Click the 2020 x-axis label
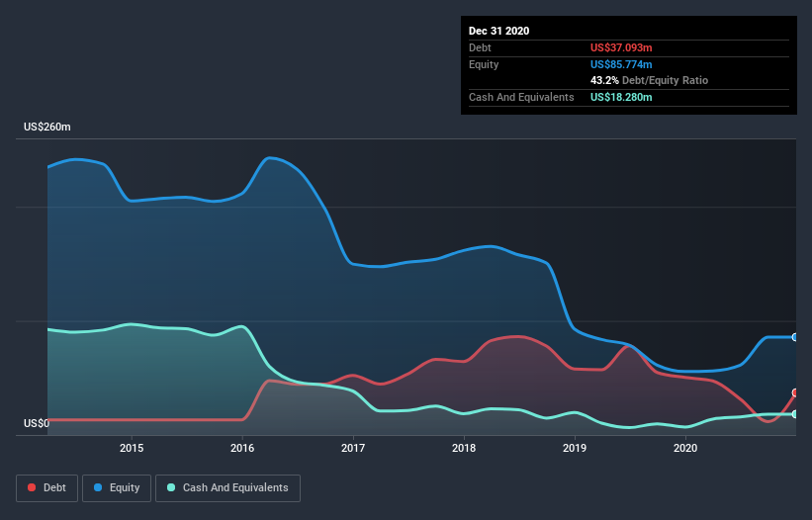The image size is (812, 520). point(685,448)
